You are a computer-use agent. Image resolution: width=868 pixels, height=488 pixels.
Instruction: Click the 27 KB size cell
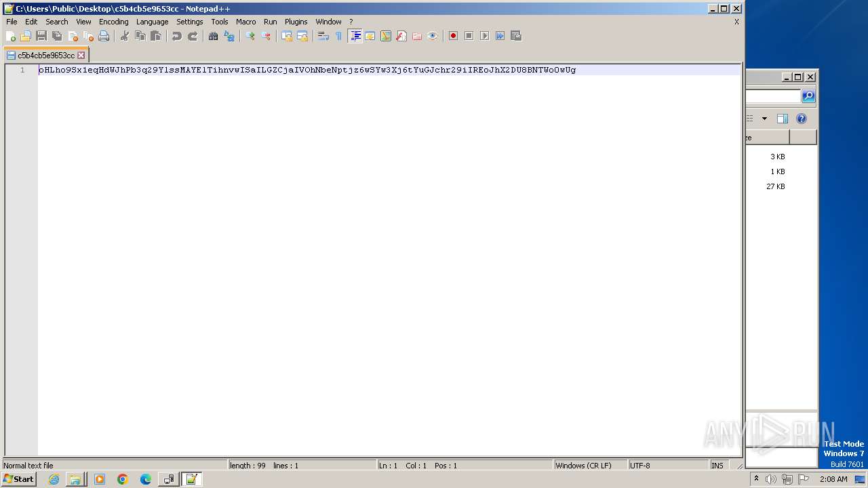(776, 186)
